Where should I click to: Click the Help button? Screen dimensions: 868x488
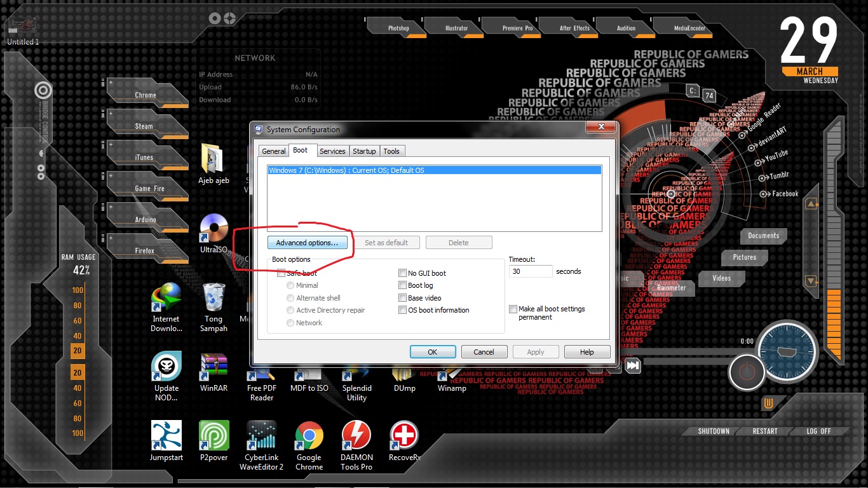tap(587, 352)
